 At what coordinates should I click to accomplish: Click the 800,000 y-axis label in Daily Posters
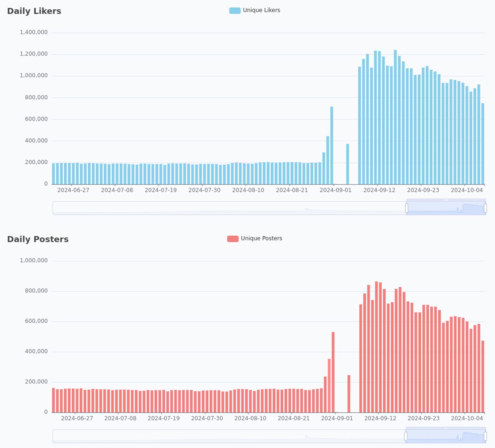(36, 291)
